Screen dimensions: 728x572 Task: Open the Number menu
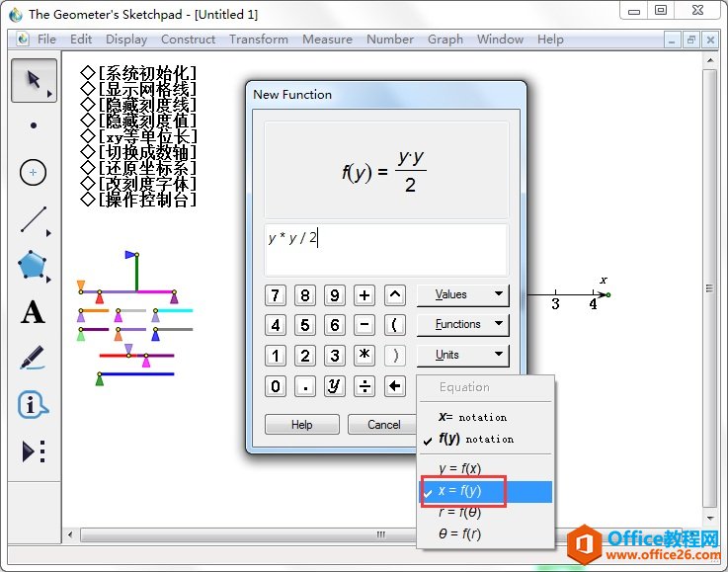(390, 40)
